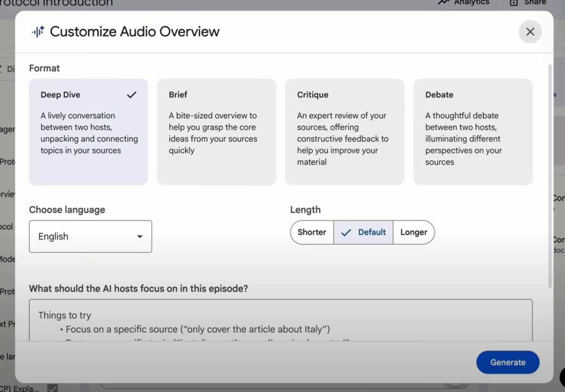This screenshot has height=392, width=565.
Task: Close the Customize Audio Overview dialog
Action: 530,32
